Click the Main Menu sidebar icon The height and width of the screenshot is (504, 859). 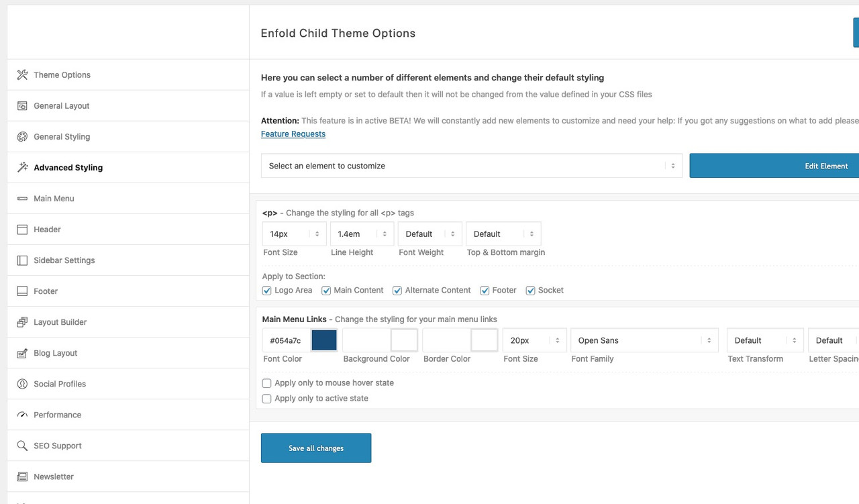pyautogui.click(x=22, y=198)
